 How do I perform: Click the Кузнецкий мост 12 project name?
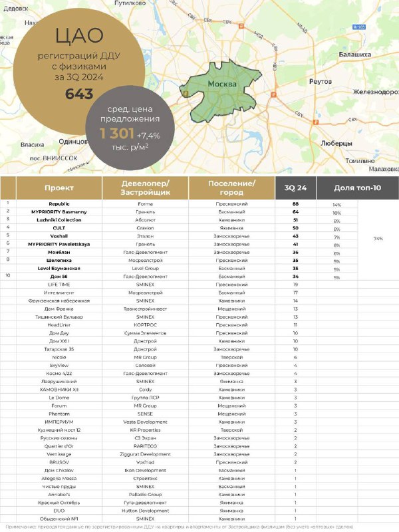click(x=59, y=430)
